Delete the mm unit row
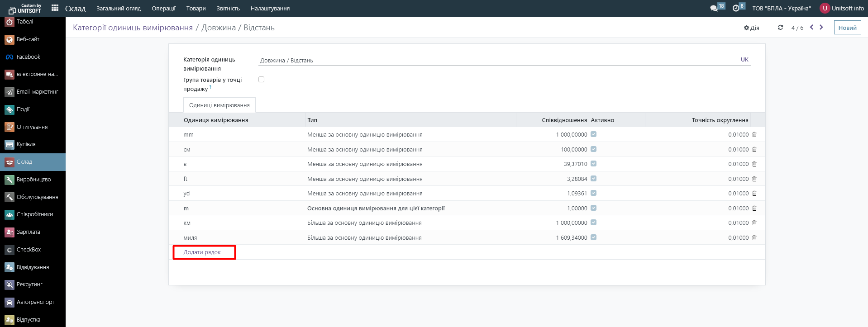Screen dimensions: 868x327 [754, 135]
